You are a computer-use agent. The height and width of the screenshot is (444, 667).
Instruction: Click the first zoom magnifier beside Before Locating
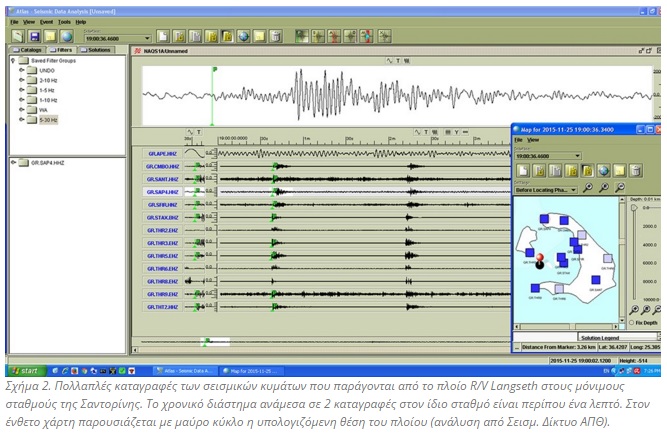pyautogui.click(x=589, y=187)
